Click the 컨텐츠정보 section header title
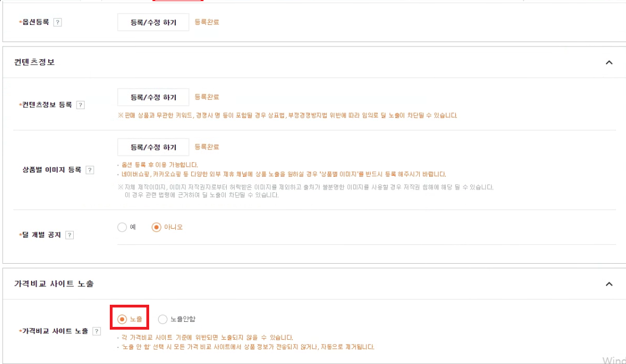 34,62
